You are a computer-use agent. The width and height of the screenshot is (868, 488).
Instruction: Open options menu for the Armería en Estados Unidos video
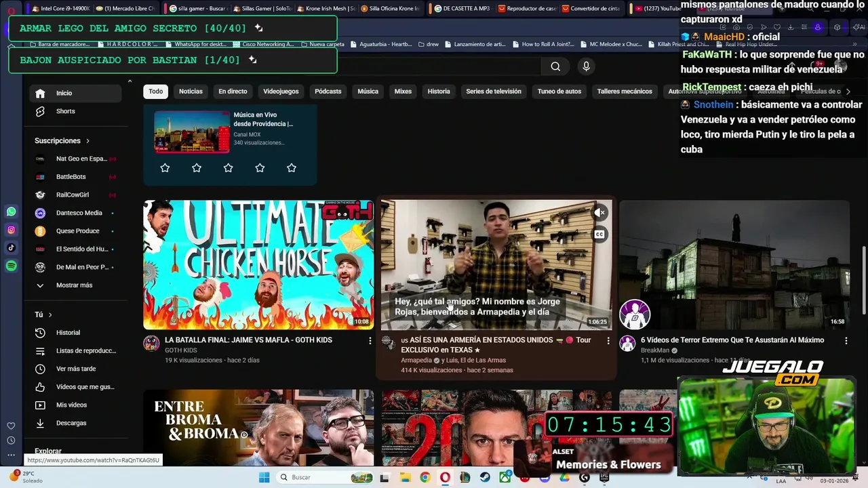click(x=608, y=340)
